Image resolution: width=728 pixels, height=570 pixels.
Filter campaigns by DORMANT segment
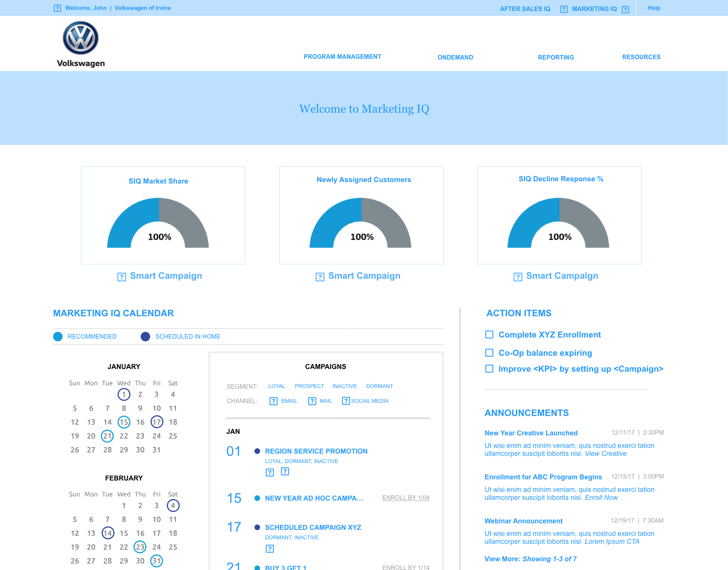coord(380,386)
